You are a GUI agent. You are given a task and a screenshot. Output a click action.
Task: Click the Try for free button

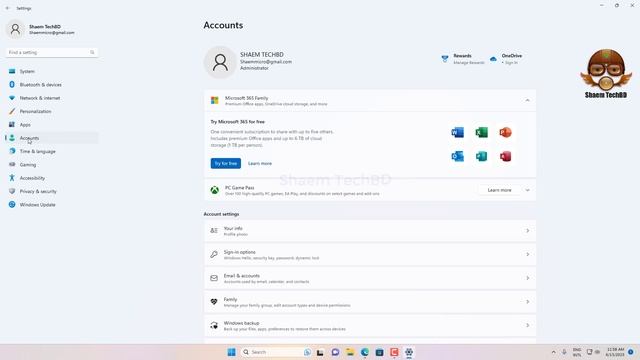click(226, 163)
